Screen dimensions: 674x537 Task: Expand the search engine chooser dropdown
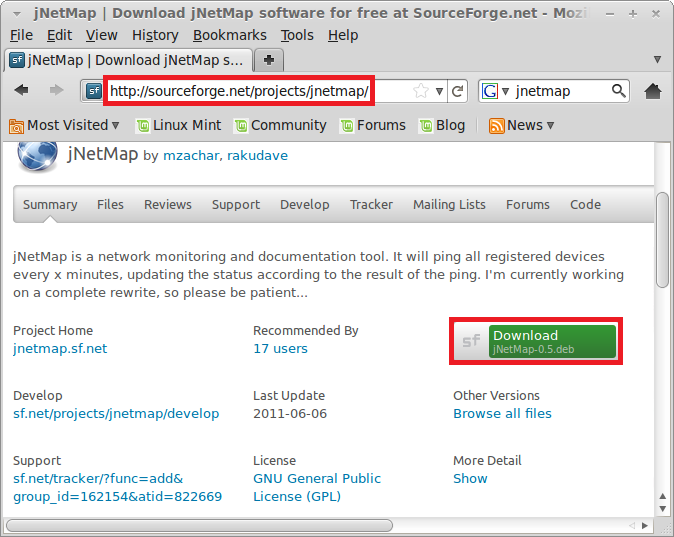click(x=506, y=91)
